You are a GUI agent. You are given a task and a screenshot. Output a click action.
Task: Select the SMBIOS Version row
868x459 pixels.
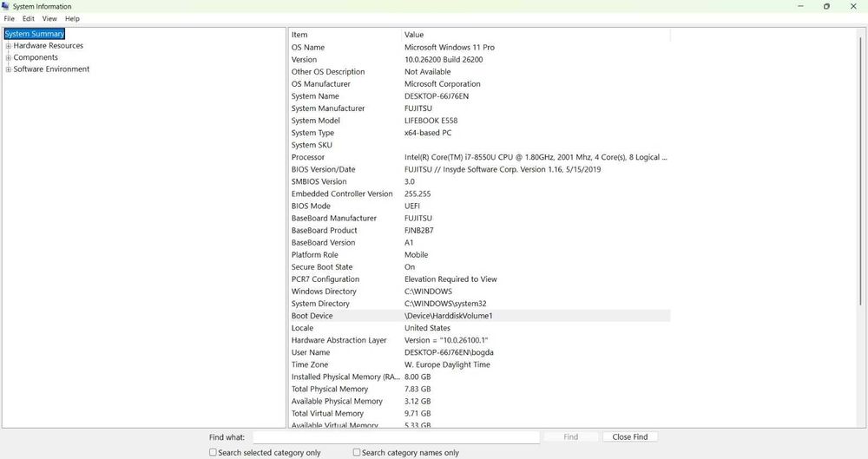479,181
